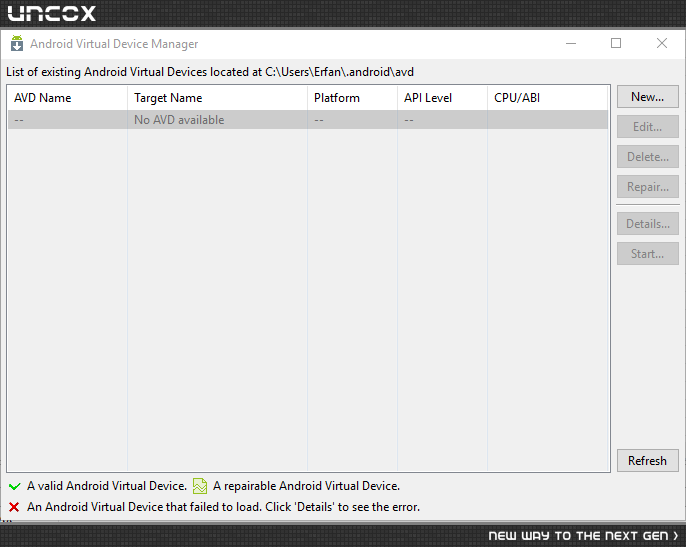686x547 pixels.
Task: Click the Repair... button
Action: point(648,187)
